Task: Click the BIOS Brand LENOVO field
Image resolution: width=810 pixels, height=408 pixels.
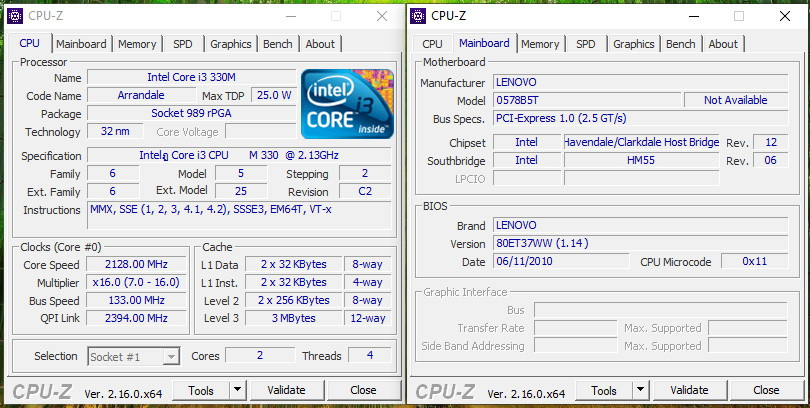Action: coord(641,226)
